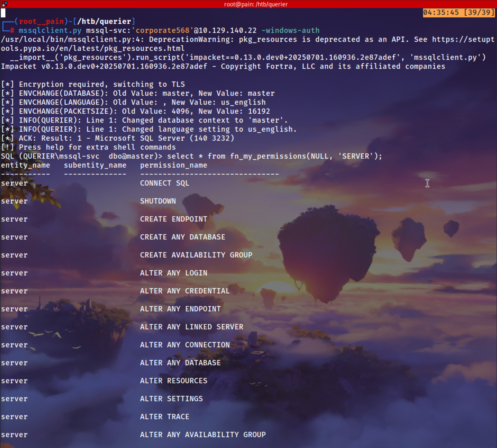Image resolution: width=497 pixels, height=448 pixels.
Task: Click the CREATE AVAILABILITY GROUP permission
Action: pos(196,255)
